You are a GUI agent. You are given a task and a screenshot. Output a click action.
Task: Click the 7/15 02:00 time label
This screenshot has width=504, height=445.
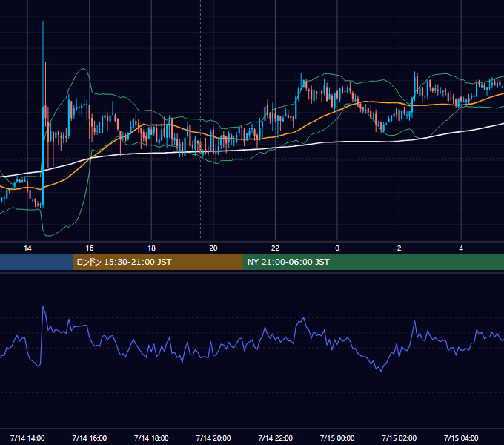[399, 438]
